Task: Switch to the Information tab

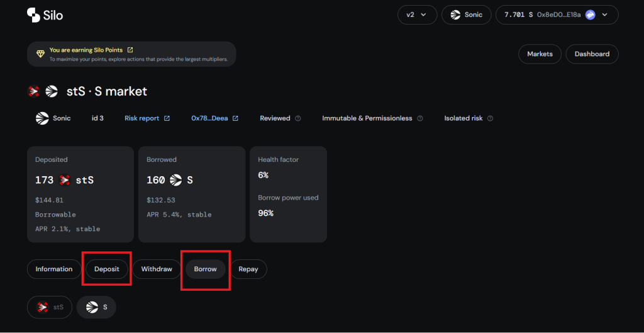Action: point(54,269)
